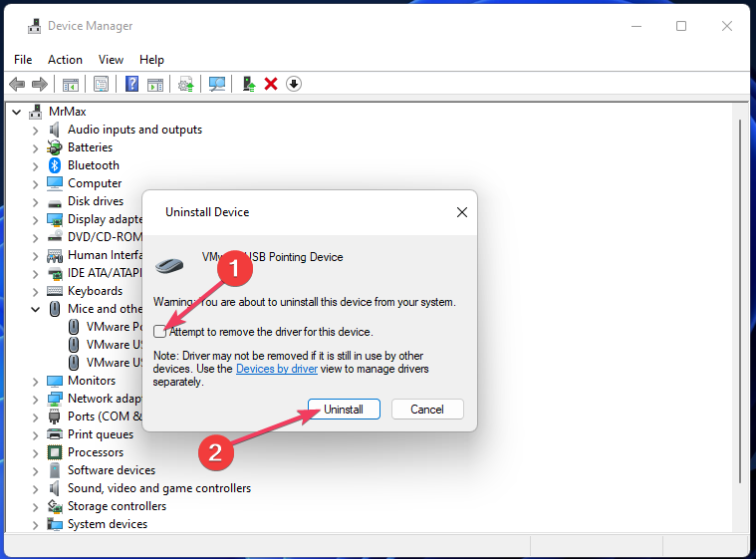Click the Keyboards category icon
This screenshot has height=559, width=756.
tap(55, 291)
